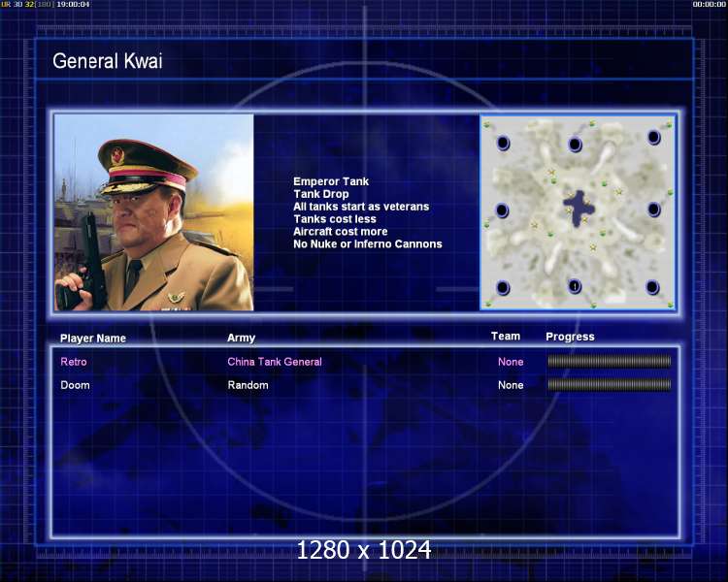The image size is (728, 582).
Task: Click the "Tank Drop" ability line
Action: coord(321,194)
